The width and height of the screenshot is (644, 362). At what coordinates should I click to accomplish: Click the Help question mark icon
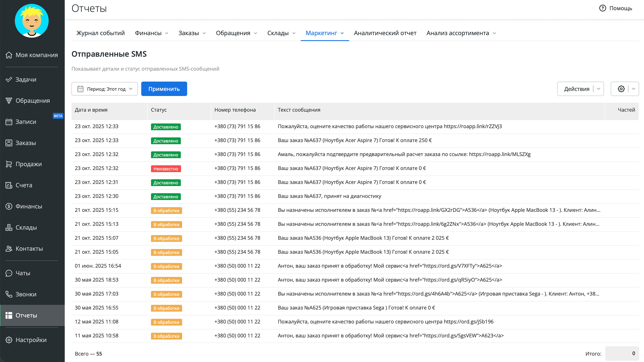click(x=602, y=8)
